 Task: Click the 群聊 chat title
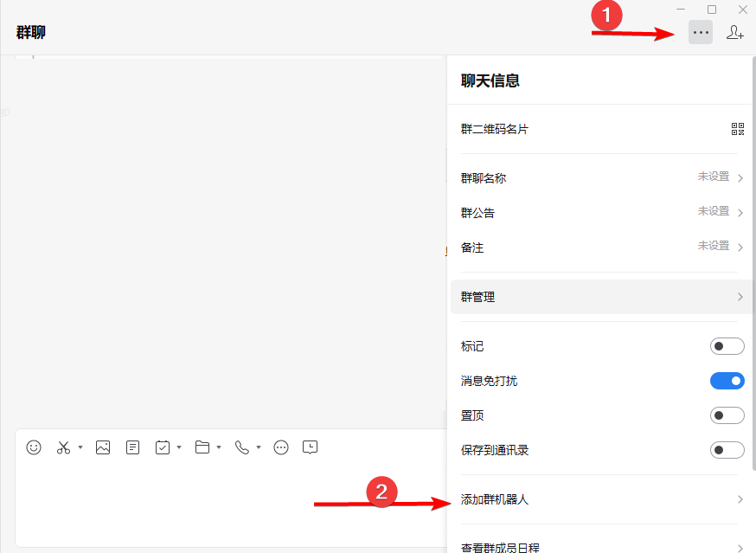31,32
